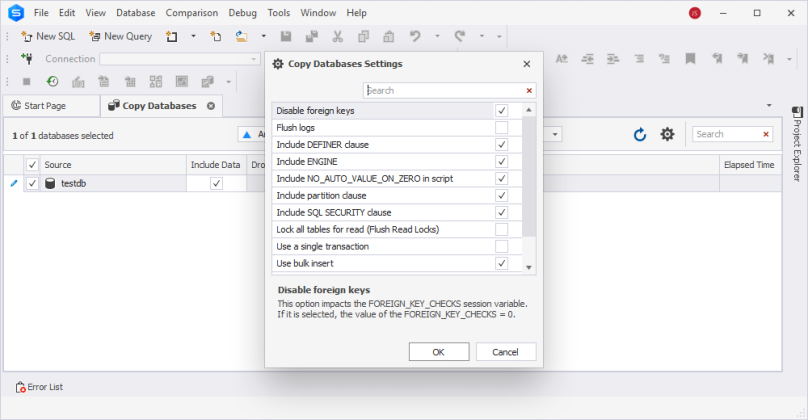The height and width of the screenshot is (420, 808).
Task: Click the pencil edit icon beside testdb
Action: pos(13,183)
